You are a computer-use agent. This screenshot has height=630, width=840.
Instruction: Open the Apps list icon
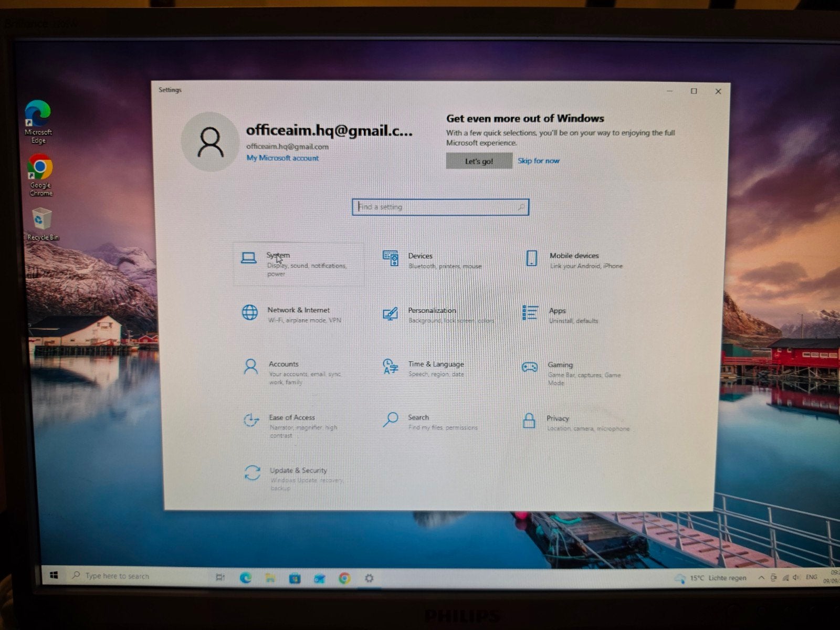(530, 313)
